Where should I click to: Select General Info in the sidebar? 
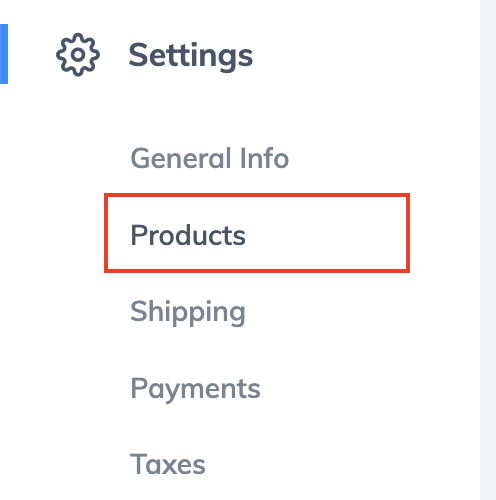(x=210, y=158)
